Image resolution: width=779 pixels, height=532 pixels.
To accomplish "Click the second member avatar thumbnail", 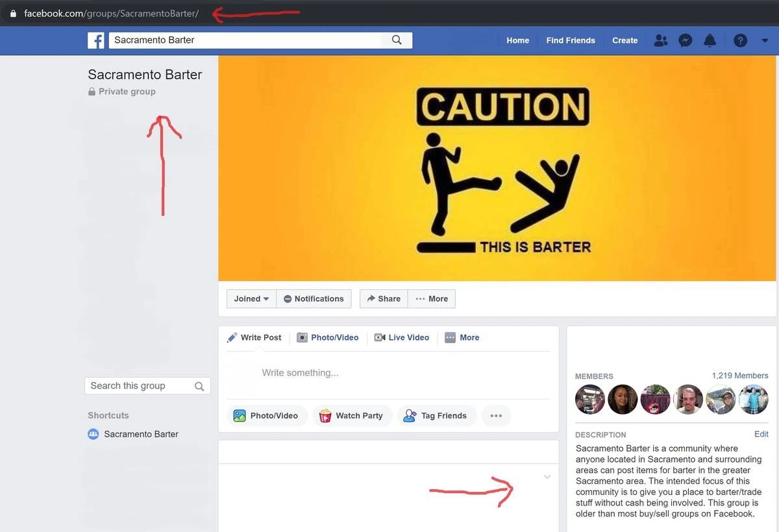I will 623,400.
